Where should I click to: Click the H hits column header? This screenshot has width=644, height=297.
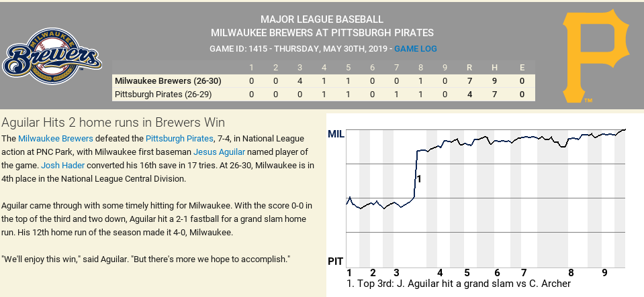pyautogui.click(x=496, y=67)
